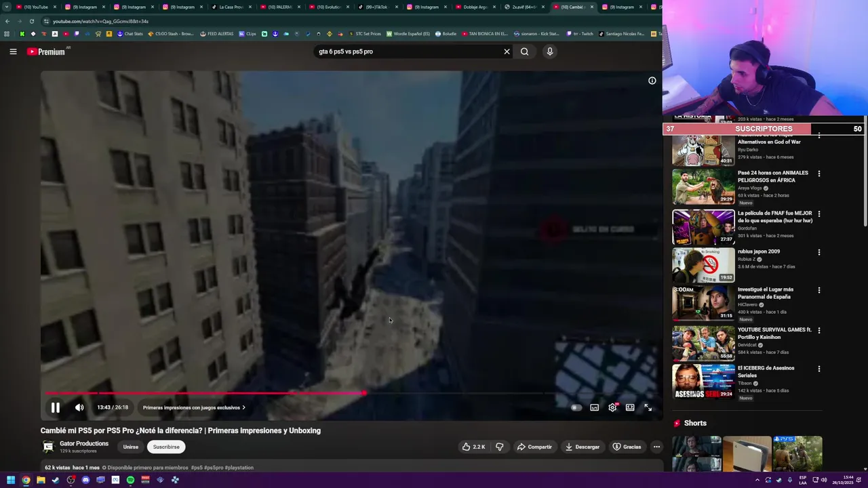
Task: Open 'Investigué el Lugar más Paranormal de España' title
Action: (x=765, y=293)
